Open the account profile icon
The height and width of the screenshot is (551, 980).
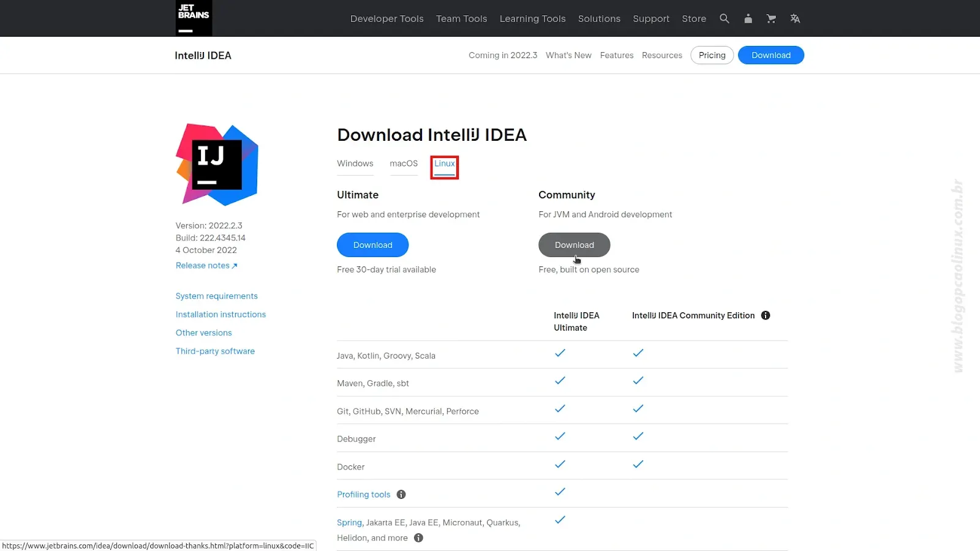[748, 18]
